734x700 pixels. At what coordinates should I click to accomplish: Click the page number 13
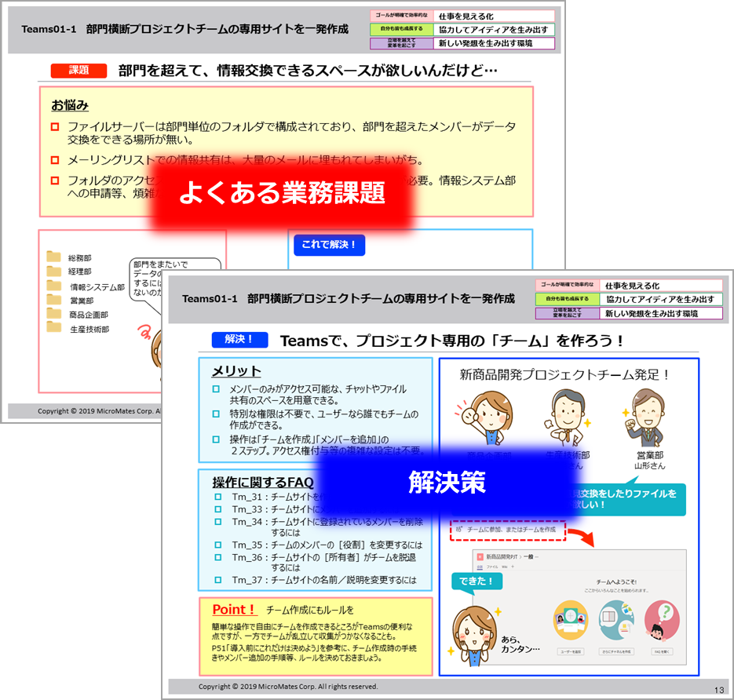719,690
